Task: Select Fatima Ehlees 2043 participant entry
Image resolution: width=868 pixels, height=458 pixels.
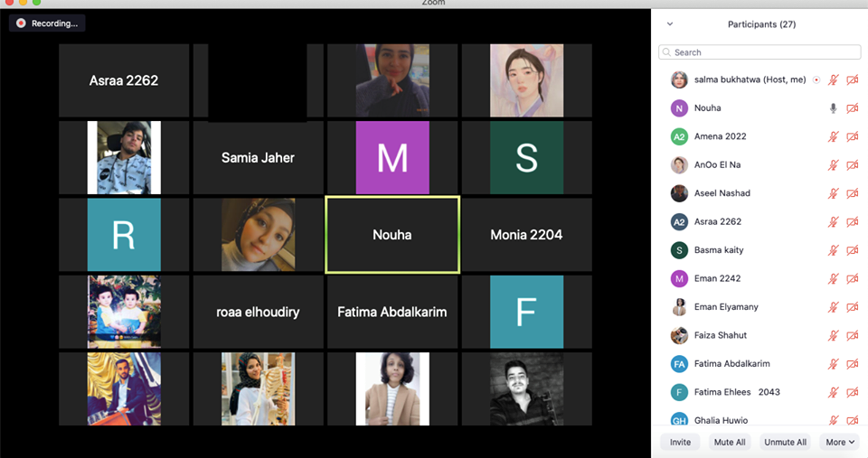Action: coord(737,392)
